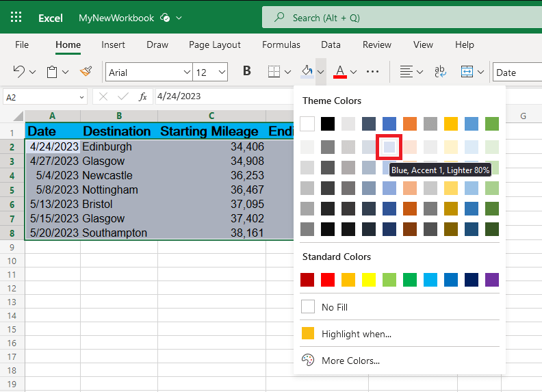
Task: Click the Merge cells icon
Action: coord(467,72)
